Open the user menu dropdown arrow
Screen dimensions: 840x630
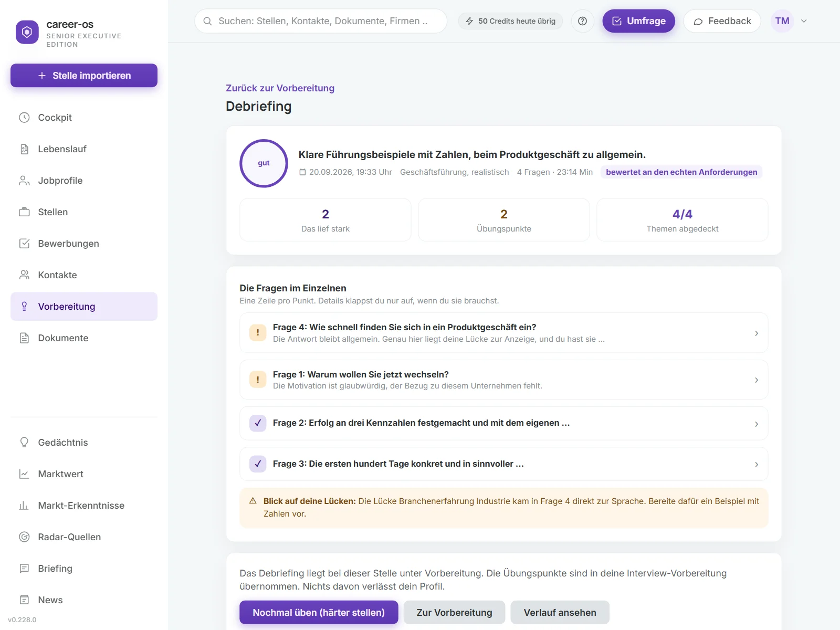(804, 21)
